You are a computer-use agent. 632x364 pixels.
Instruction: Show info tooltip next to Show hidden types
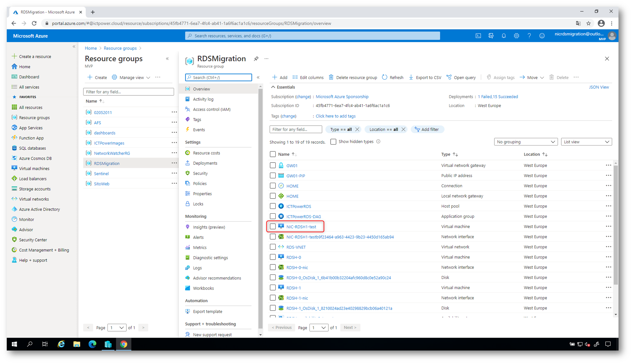[x=378, y=141]
